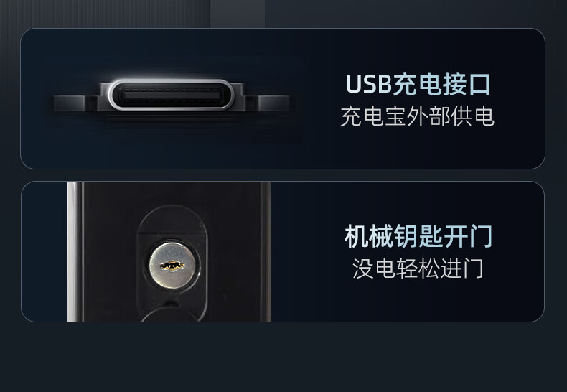Select the black lock body panel
This screenshot has width=567, height=392.
(x=174, y=251)
